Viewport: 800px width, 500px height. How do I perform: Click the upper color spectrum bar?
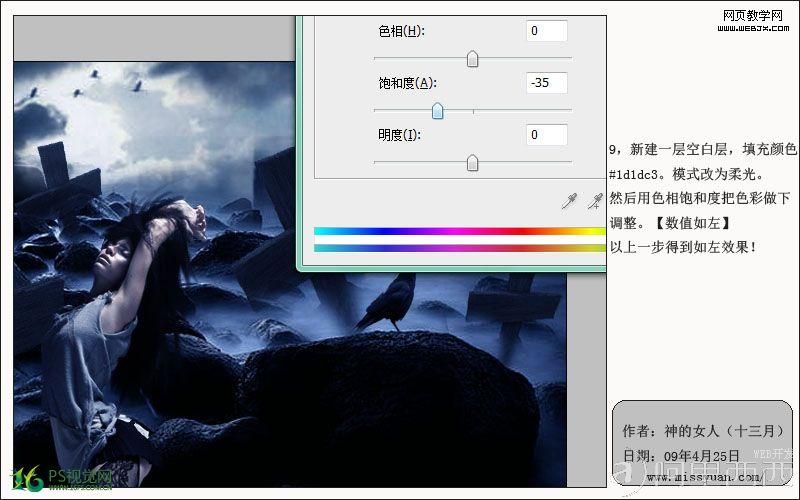(460, 231)
